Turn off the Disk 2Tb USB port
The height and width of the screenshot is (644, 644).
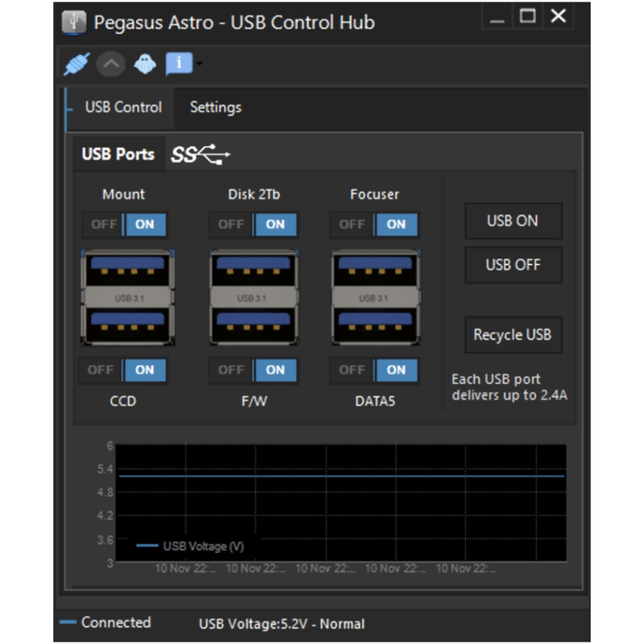pyautogui.click(x=231, y=225)
